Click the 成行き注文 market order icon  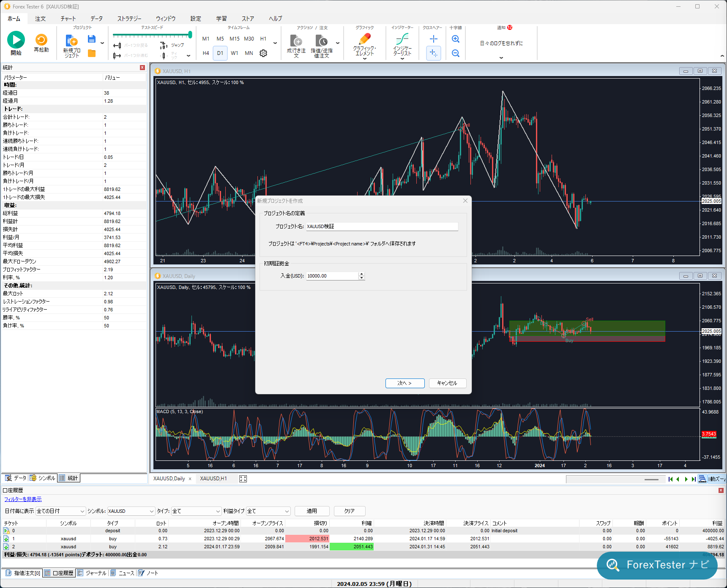(296, 41)
